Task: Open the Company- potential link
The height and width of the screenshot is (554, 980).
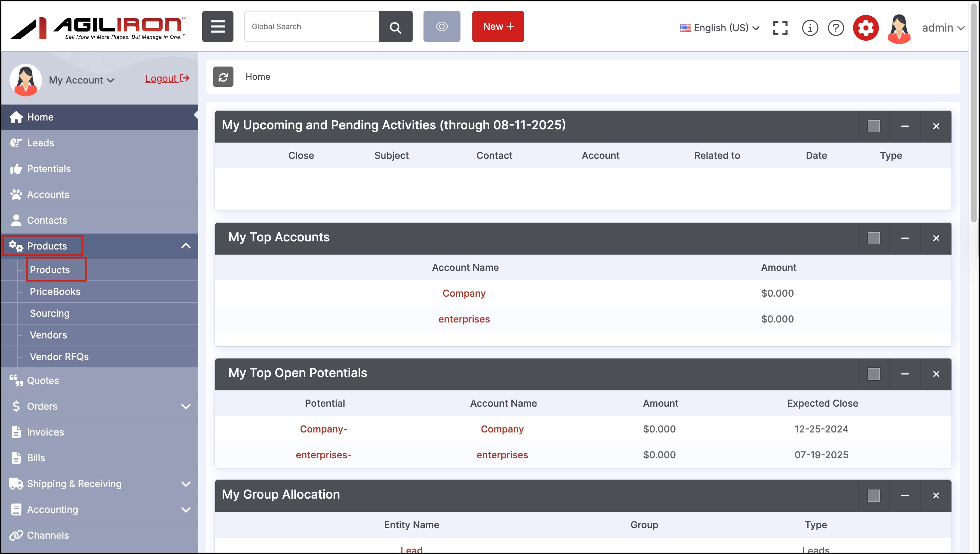Action: tap(323, 429)
